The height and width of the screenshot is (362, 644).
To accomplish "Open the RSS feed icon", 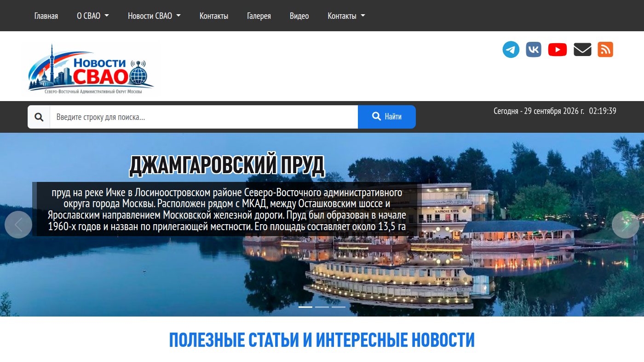I will click(605, 49).
